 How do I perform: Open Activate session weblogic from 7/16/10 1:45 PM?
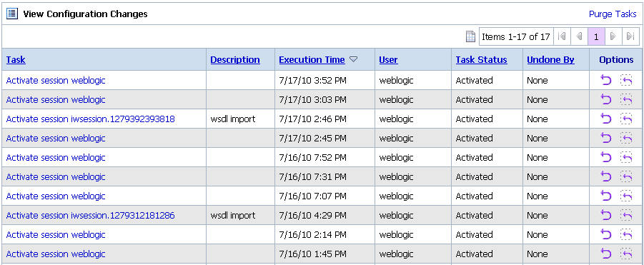point(56,254)
